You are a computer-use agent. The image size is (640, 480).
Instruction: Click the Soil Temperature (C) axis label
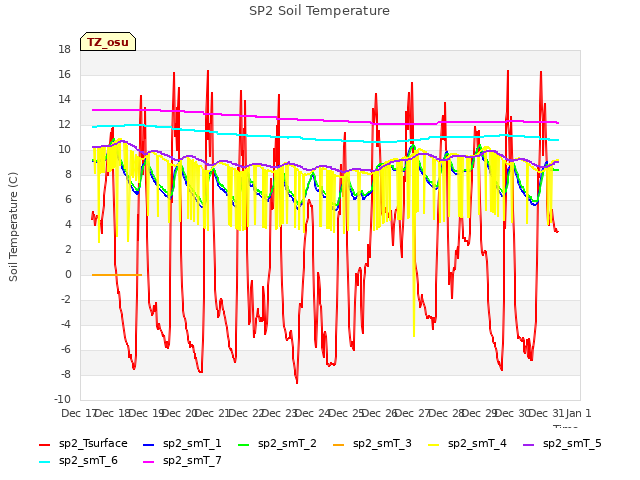coord(13,227)
